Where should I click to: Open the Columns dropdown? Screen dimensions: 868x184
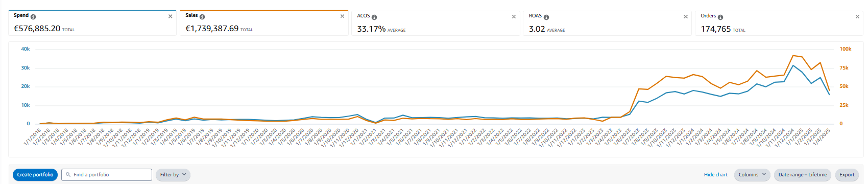[x=753, y=175]
